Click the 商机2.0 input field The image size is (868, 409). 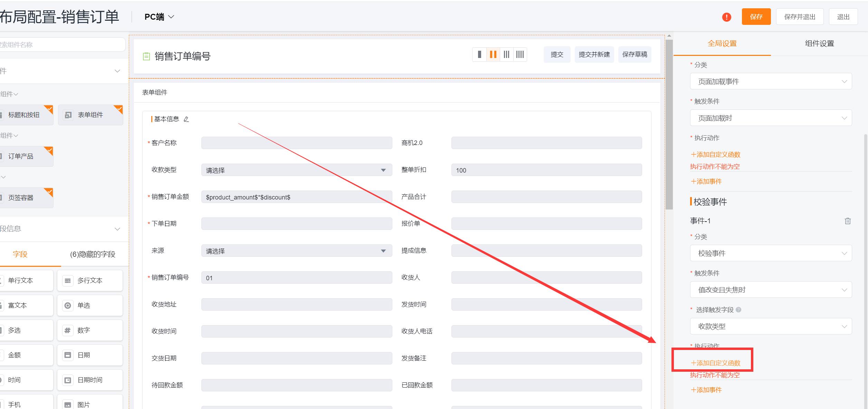pos(546,143)
